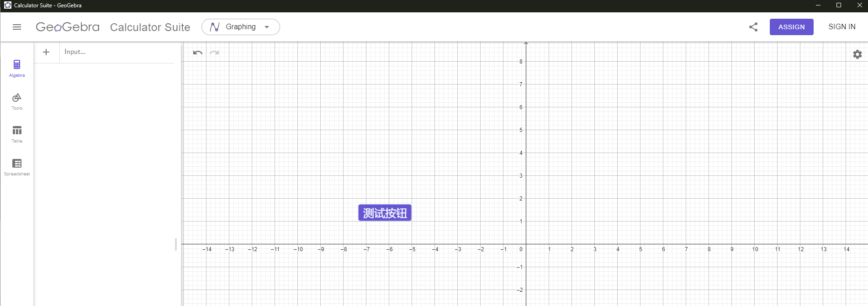Click the GeoGebra icon in the title bar

click(x=7, y=5)
